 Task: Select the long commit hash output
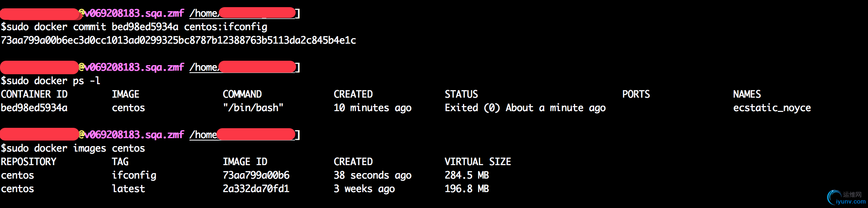(178, 40)
